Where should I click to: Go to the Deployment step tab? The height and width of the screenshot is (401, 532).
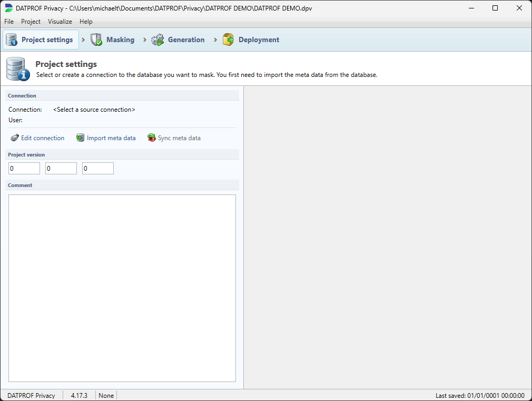259,40
